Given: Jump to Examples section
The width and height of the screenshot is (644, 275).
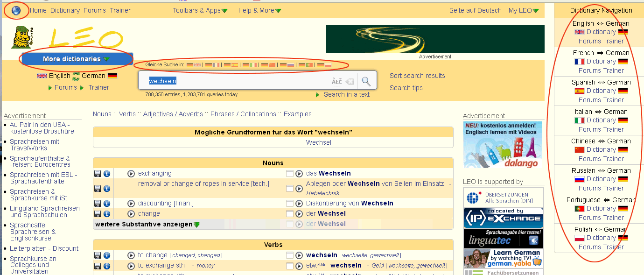Looking at the screenshot, I should pos(298,114).
